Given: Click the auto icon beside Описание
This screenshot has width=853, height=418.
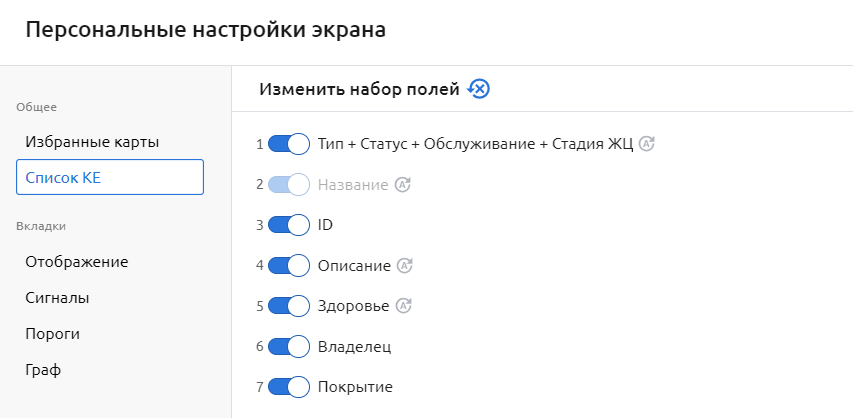Looking at the screenshot, I should 405,265.
